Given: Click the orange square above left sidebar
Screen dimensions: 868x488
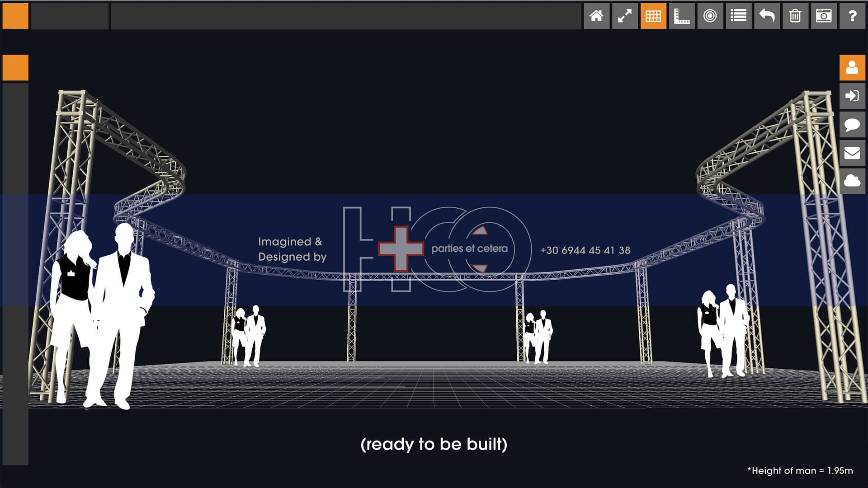Looking at the screenshot, I should (15, 68).
